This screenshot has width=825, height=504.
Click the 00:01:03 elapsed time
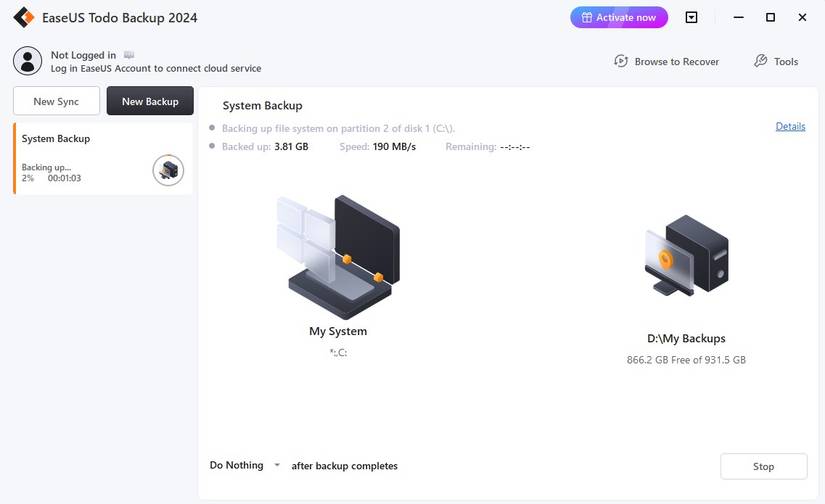(64, 178)
